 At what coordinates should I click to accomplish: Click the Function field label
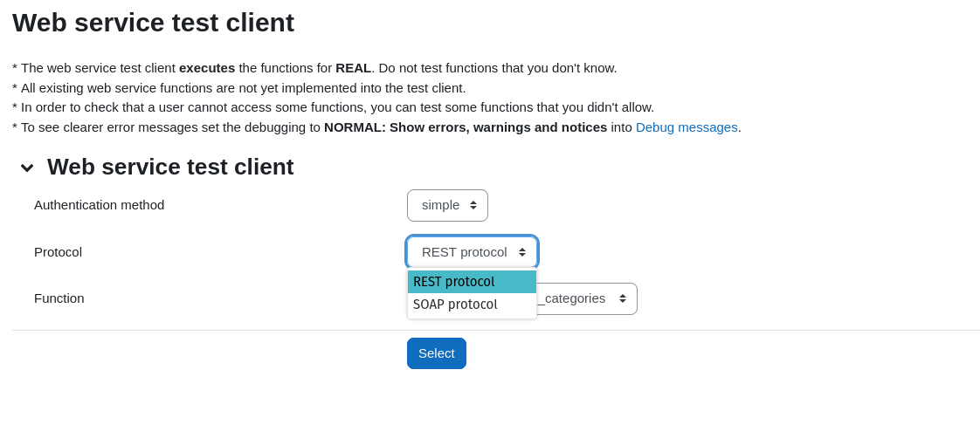[x=59, y=298]
